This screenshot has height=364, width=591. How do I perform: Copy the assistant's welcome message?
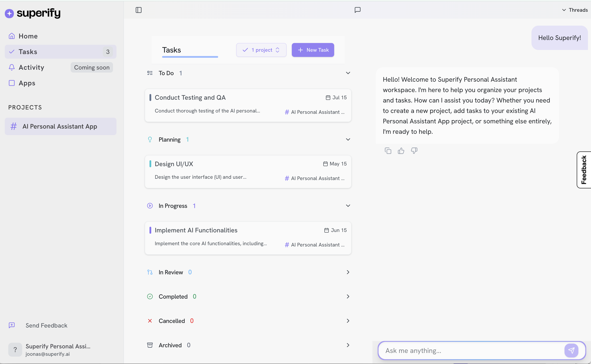388,151
